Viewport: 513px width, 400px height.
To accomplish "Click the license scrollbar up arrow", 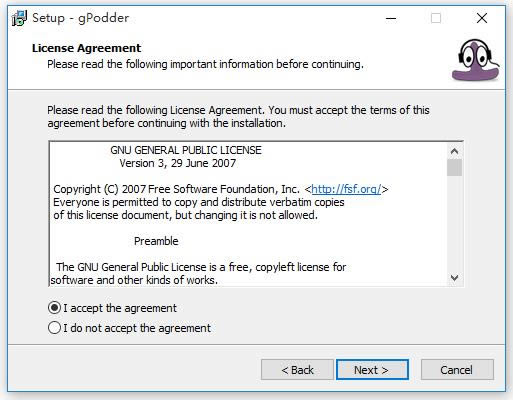I will click(454, 151).
